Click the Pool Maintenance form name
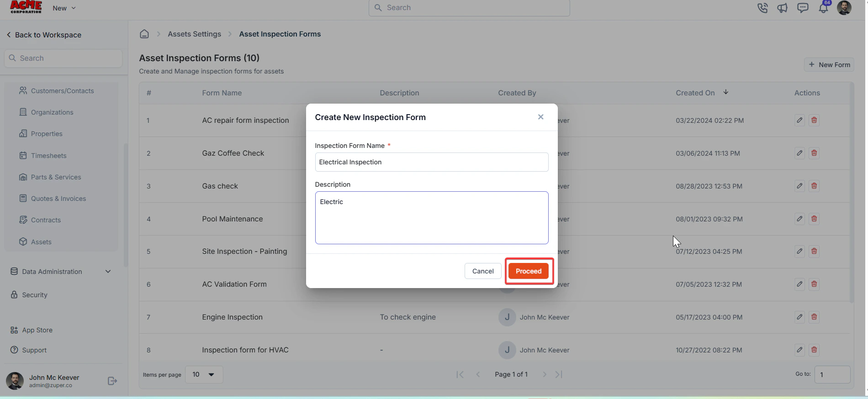The width and height of the screenshot is (868, 399). (x=232, y=219)
